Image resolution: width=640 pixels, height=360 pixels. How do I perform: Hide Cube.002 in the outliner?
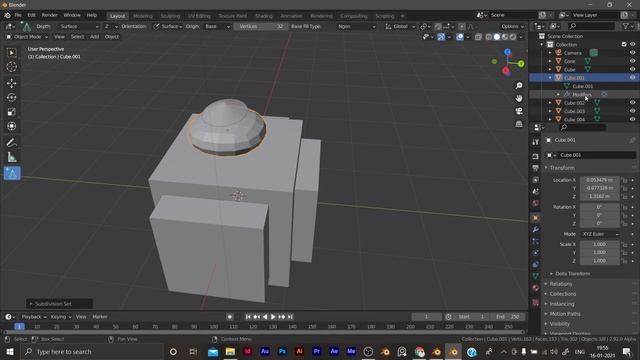click(x=632, y=103)
